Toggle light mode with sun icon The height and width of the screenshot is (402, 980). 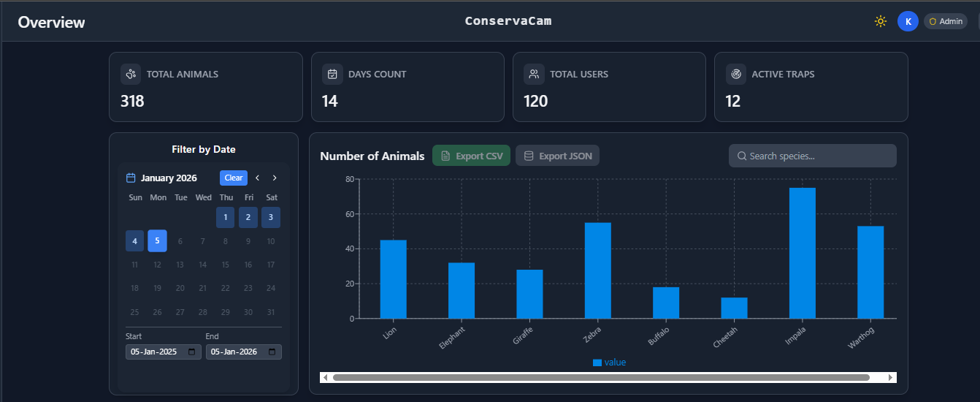tap(881, 21)
